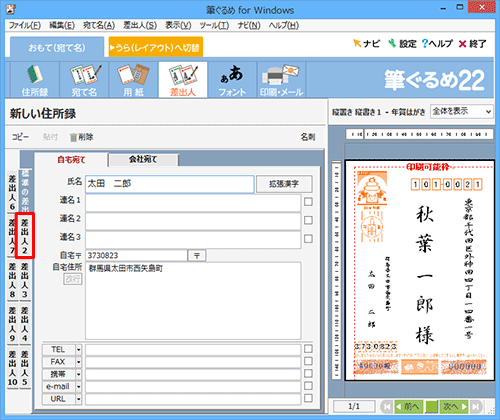Image resolution: width=500 pixels, height=420 pixels.
Task: Open the ？ヘルプ help link
Action: point(437,44)
